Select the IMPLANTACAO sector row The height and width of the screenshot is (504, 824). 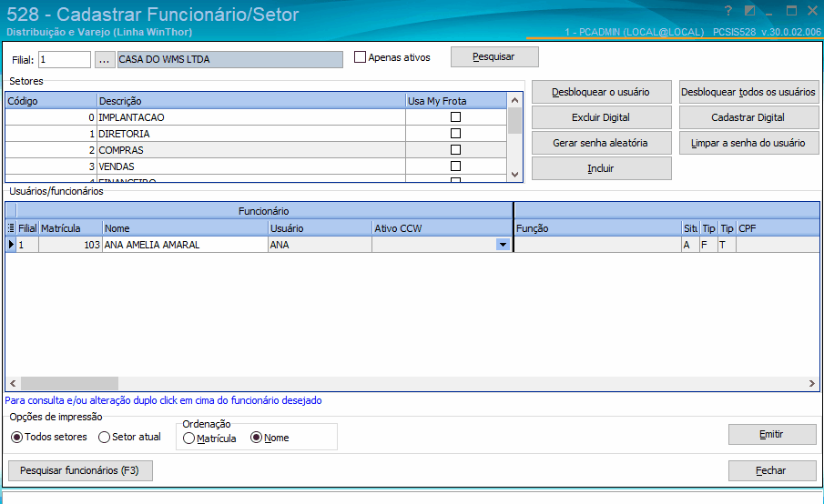click(256, 117)
